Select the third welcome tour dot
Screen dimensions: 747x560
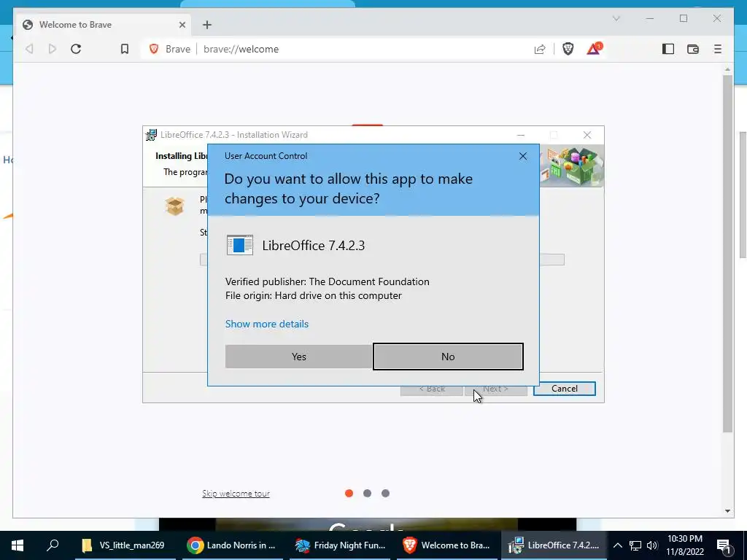(x=385, y=494)
